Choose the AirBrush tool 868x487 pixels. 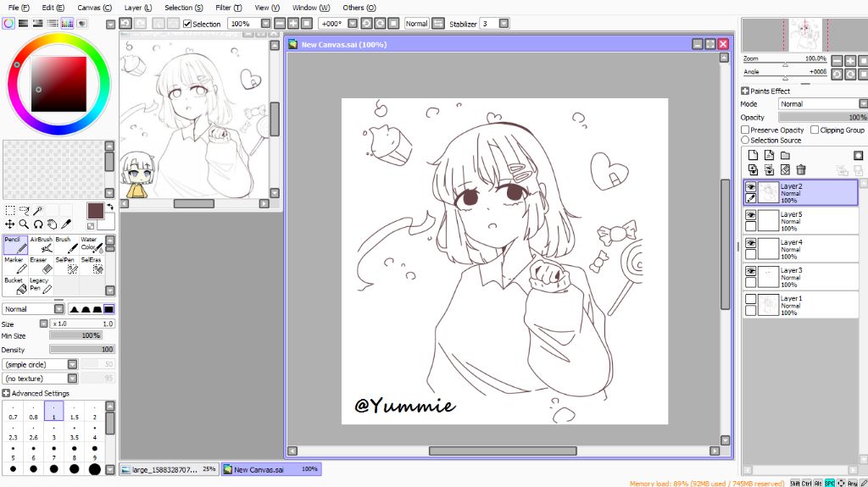41,245
